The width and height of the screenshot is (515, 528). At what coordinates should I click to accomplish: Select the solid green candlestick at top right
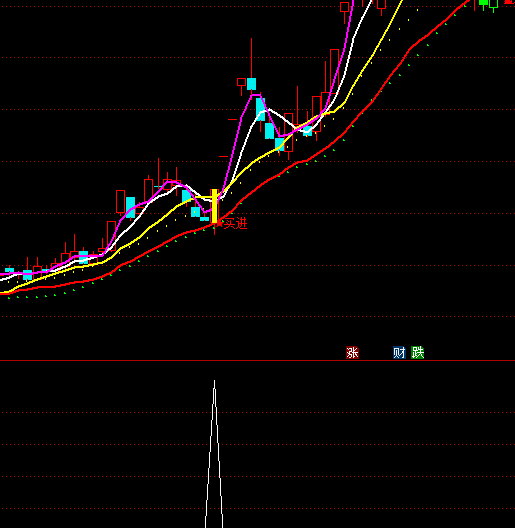[483, 3]
